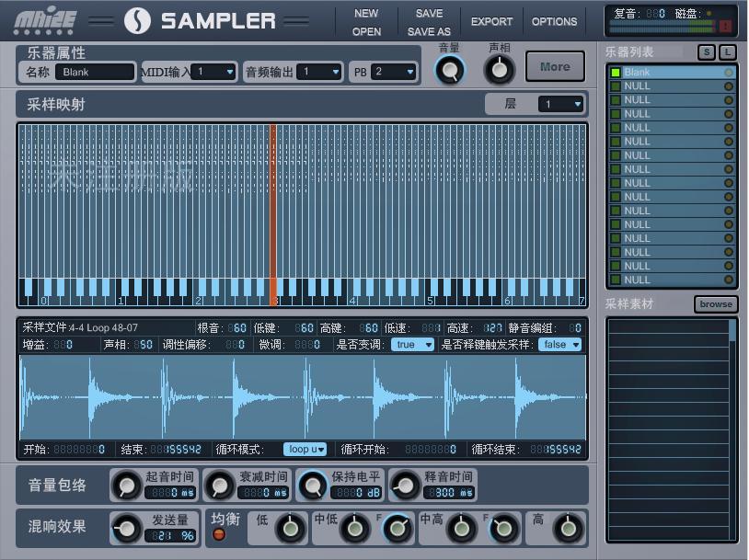Click the 循环开始 loop start value
The image size is (749, 560).
coord(431,450)
